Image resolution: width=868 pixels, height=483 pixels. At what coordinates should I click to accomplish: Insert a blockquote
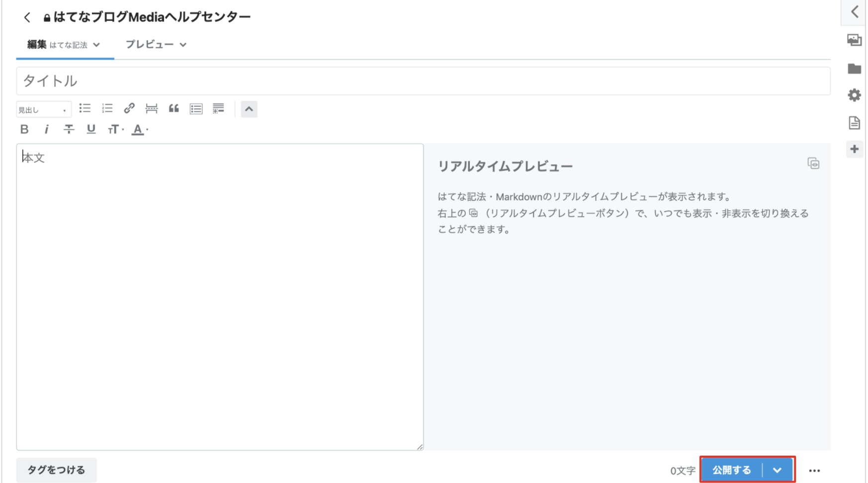[174, 108]
